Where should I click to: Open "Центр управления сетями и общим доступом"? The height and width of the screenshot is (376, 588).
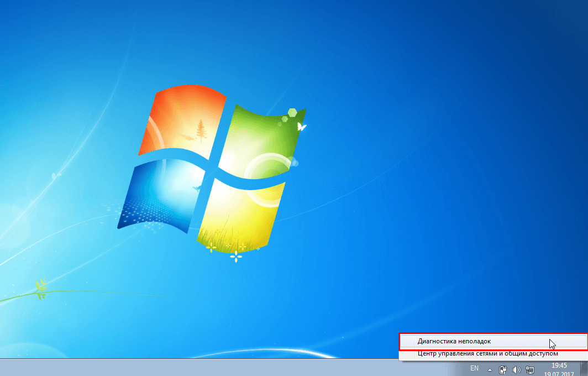(x=493, y=353)
